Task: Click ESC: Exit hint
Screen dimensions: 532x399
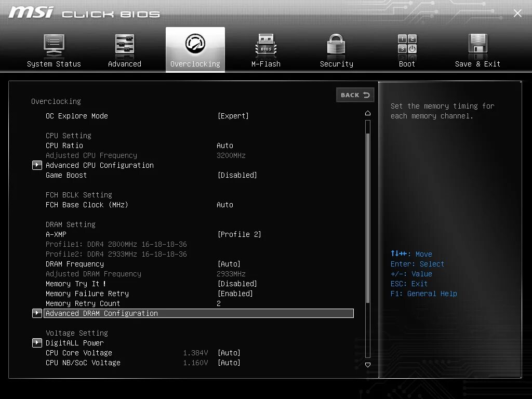Action: [409, 284]
